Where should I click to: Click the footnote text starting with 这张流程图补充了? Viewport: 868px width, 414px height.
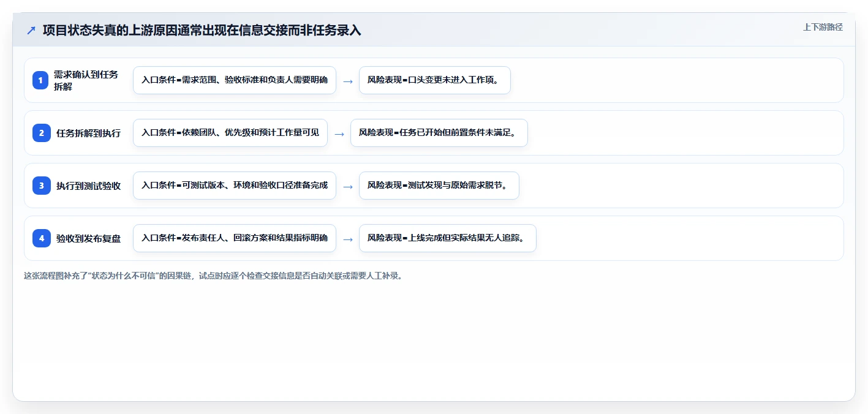[x=213, y=276]
